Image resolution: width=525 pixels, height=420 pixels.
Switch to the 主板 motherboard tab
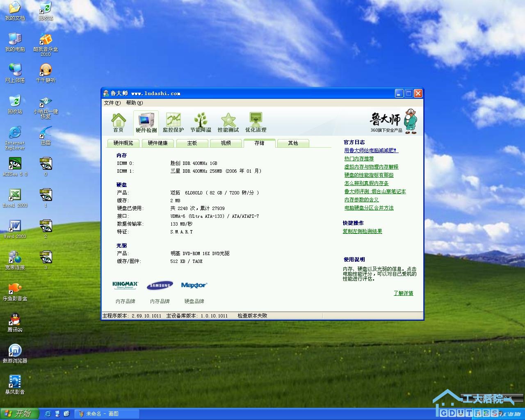click(x=192, y=143)
